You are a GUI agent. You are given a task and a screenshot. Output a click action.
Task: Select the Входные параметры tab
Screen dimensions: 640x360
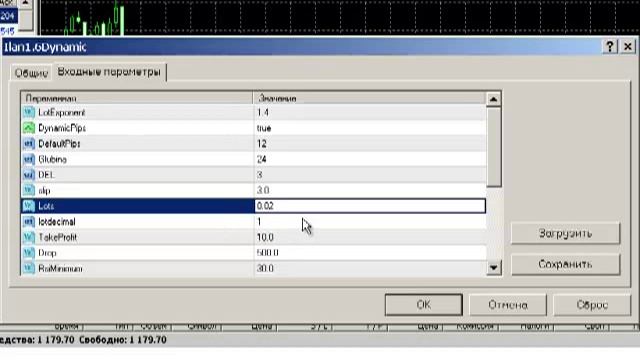[109, 72]
